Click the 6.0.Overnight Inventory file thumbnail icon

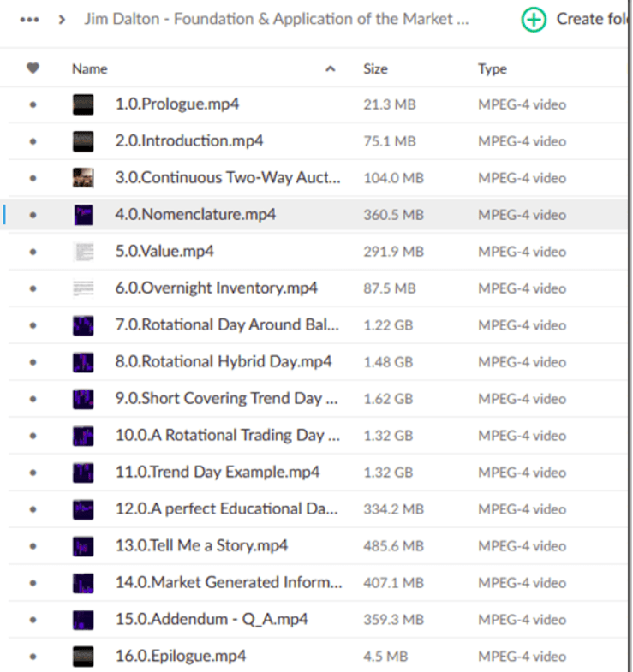(x=83, y=288)
